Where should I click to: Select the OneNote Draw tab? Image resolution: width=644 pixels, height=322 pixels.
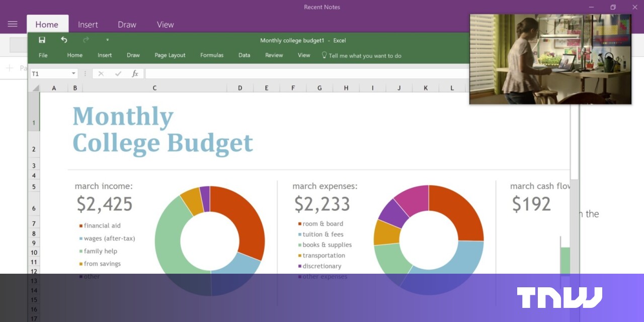tap(127, 25)
